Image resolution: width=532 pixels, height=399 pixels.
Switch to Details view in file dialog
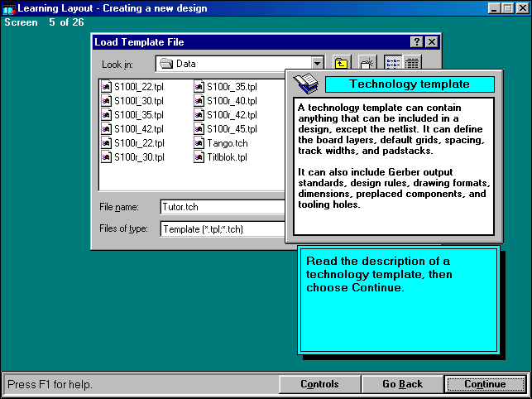(x=411, y=63)
